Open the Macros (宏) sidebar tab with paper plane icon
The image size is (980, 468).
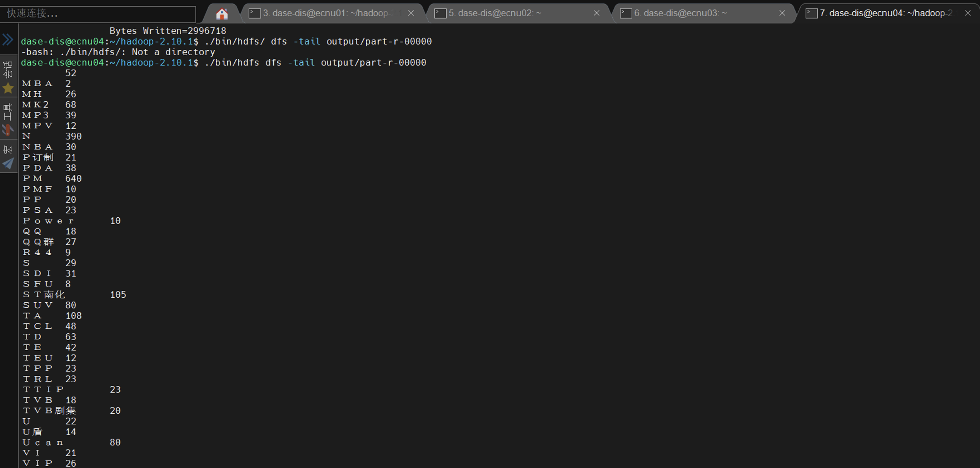8,157
